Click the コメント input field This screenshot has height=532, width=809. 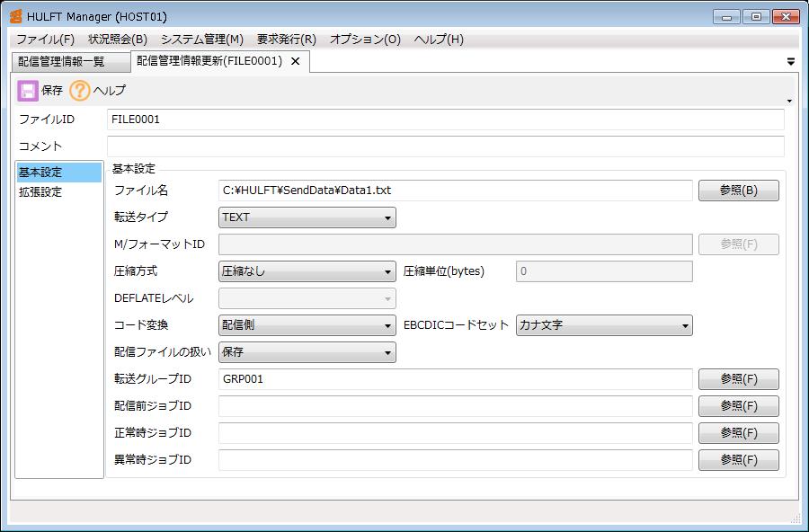[x=445, y=146]
